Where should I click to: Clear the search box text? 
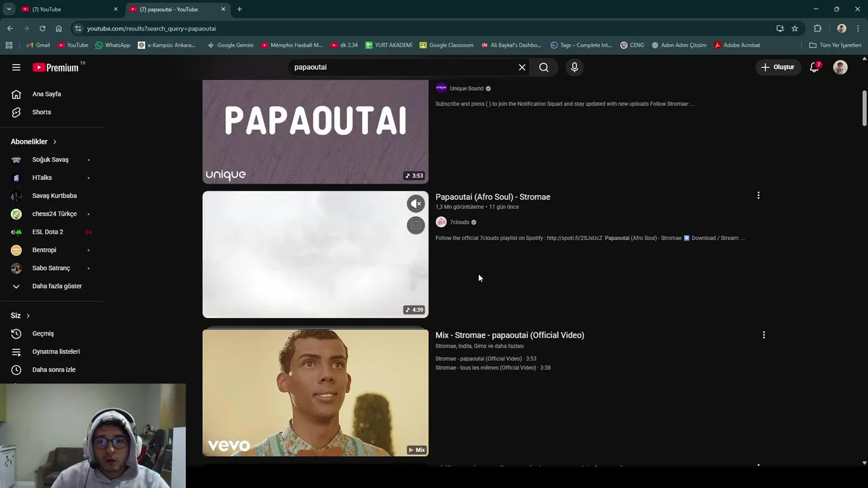[x=522, y=67]
